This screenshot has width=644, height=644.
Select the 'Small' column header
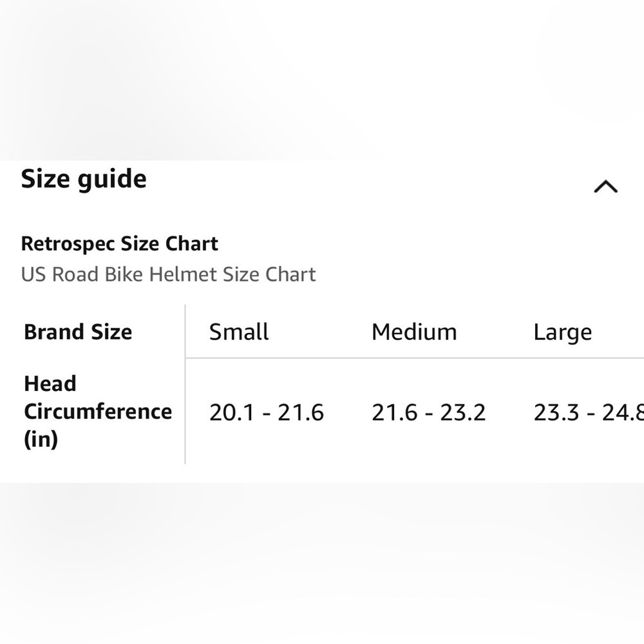[239, 332]
